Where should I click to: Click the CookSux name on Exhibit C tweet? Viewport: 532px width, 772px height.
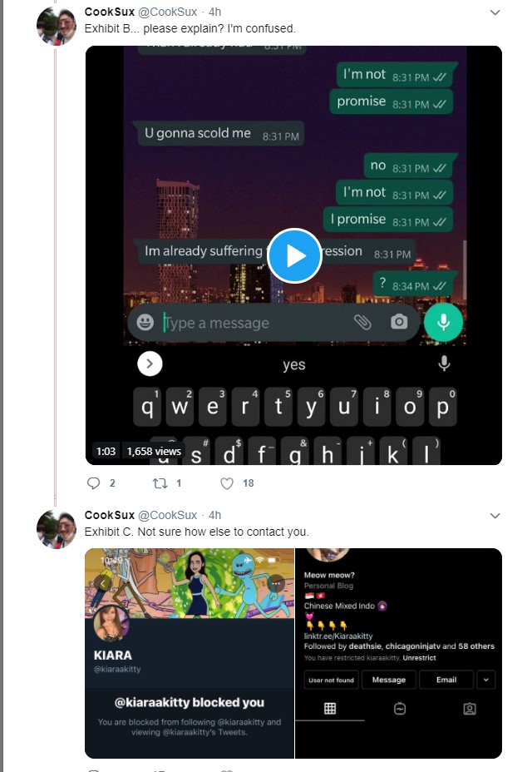(109, 515)
